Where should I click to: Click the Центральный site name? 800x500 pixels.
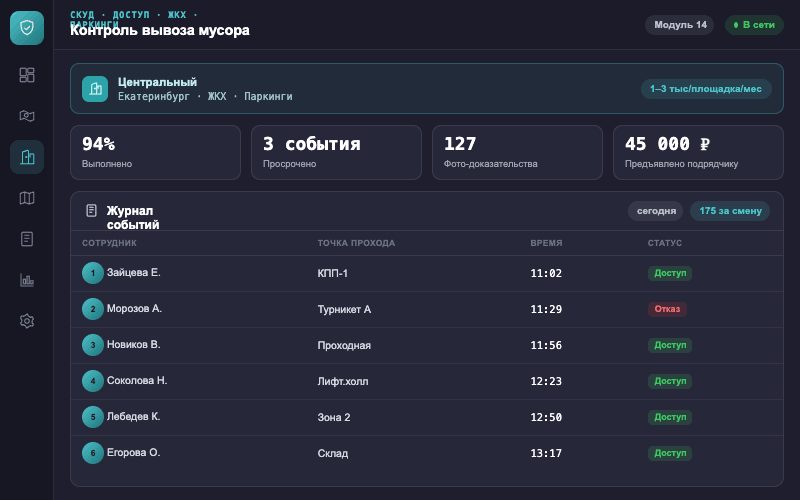coord(157,82)
